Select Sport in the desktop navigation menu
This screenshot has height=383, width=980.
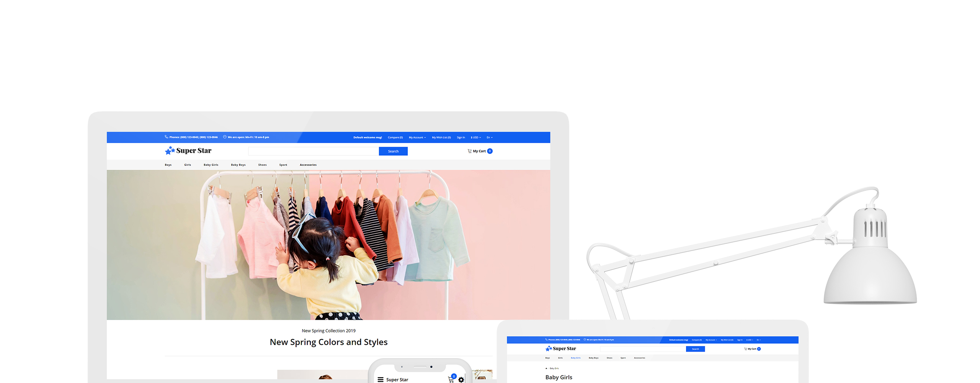pos(283,165)
